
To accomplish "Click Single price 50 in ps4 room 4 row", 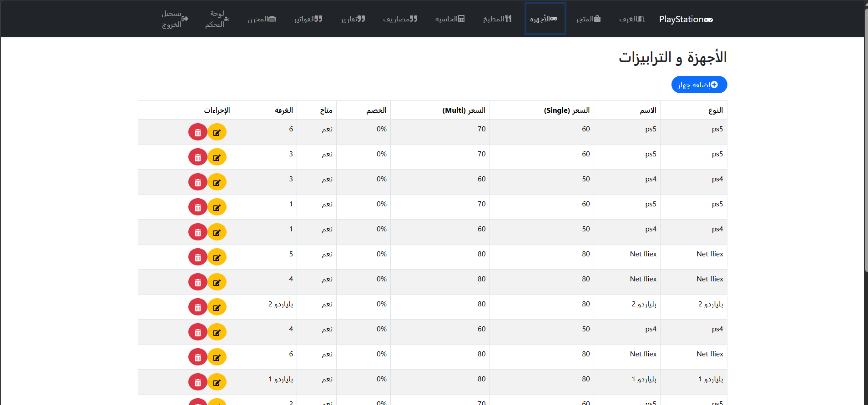I will 586,329.
